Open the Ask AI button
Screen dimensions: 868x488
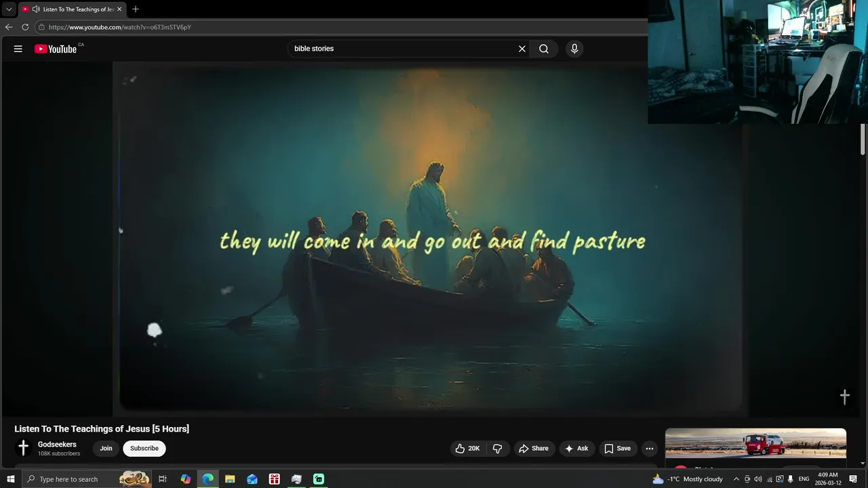pyautogui.click(x=577, y=449)
